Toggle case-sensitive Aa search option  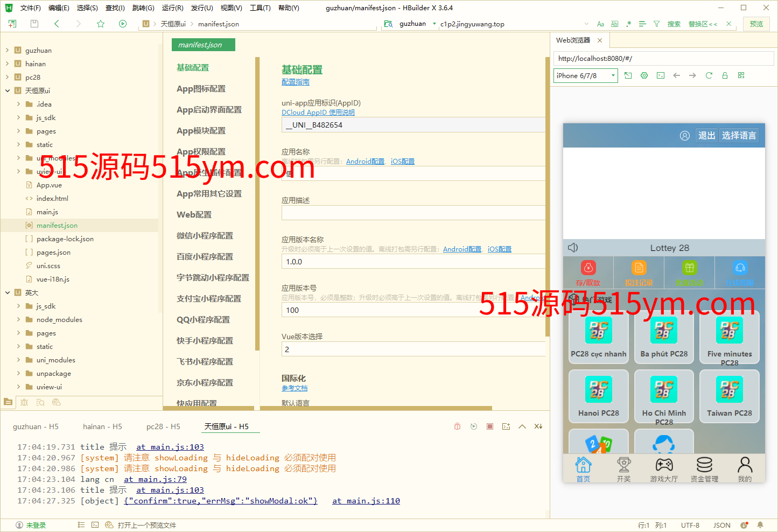(x=601, y=24)
